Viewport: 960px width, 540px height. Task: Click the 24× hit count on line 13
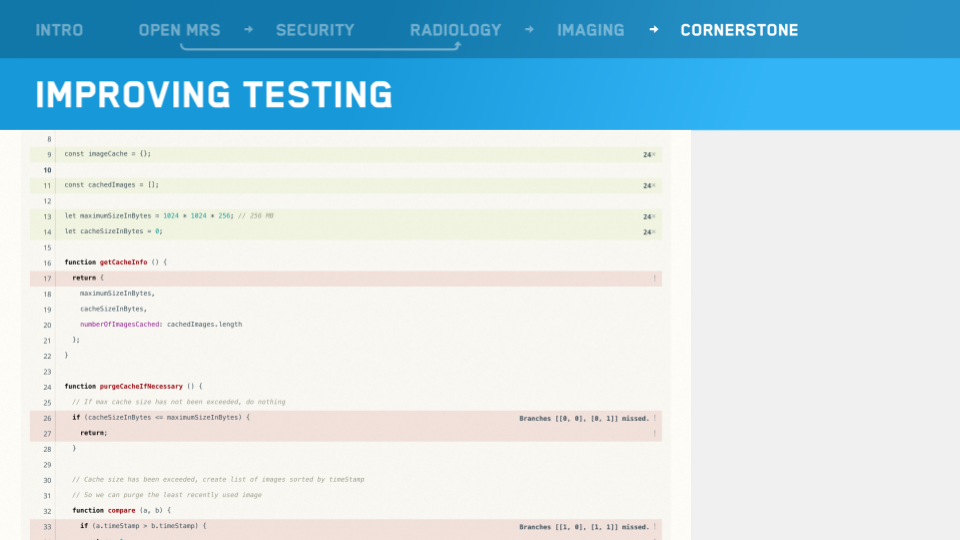click(x=648, y=217)
